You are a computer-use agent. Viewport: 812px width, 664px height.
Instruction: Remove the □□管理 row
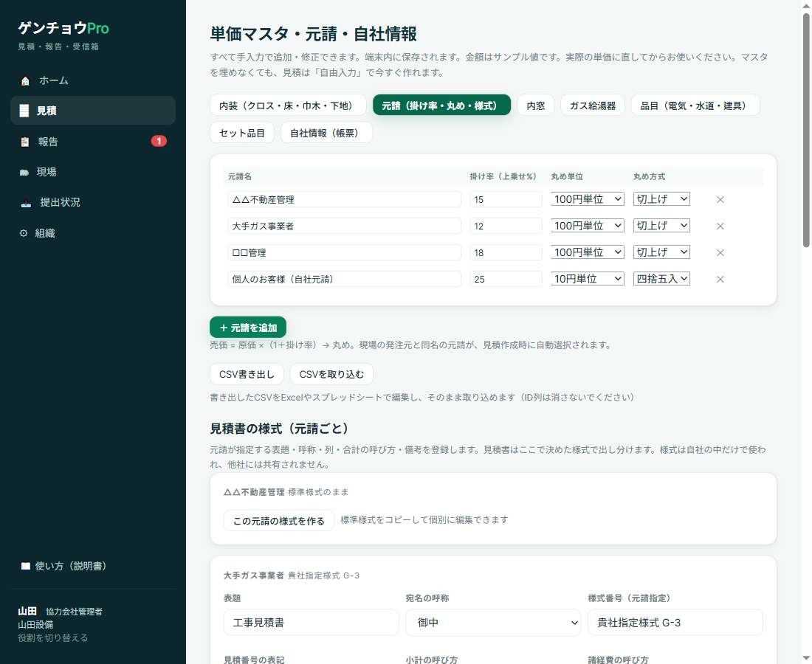click(720, 252)
